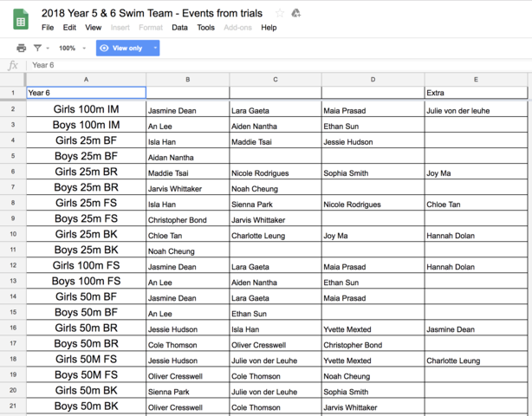The height and width of the screenshot is (416, 532).
Task: Expand the filter views dropdown arrow
Action: (48, 49)
